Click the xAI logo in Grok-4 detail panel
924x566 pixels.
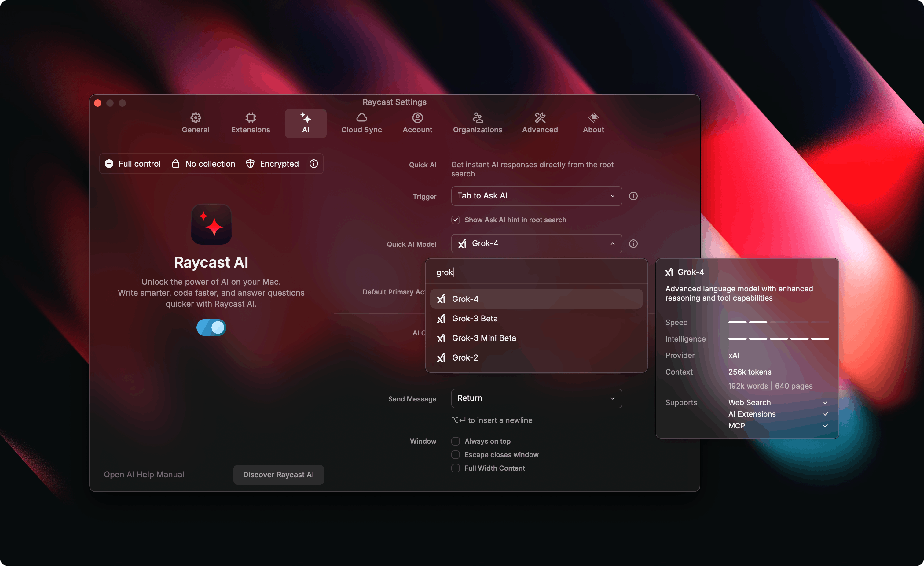tap(669, 272)
